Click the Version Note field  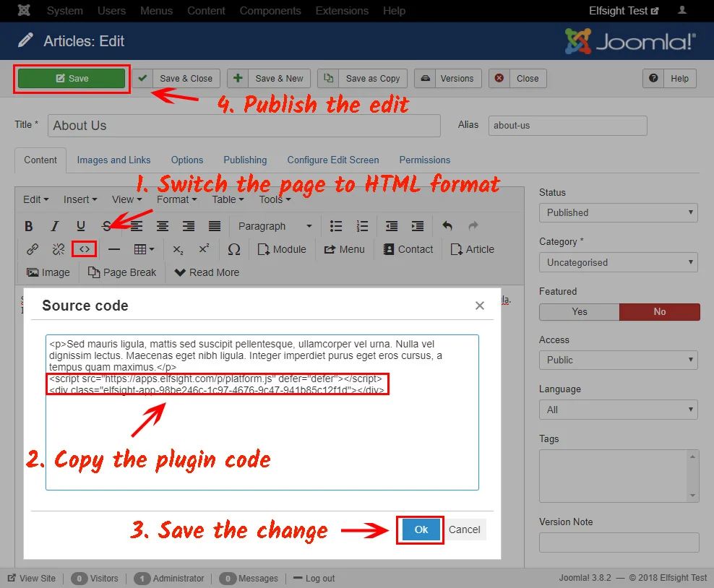click(619, 542)
